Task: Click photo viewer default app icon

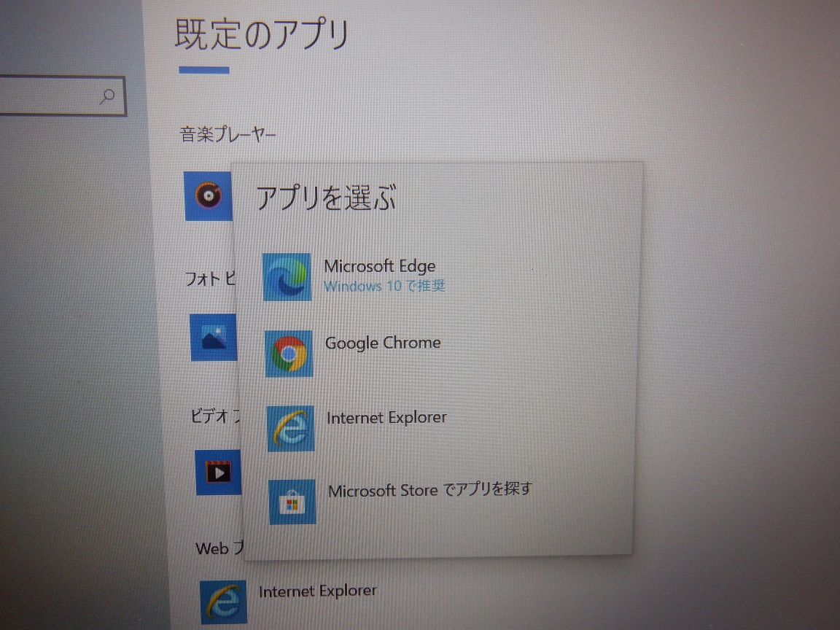Action: pyautogui.click(x=213, y=338)
